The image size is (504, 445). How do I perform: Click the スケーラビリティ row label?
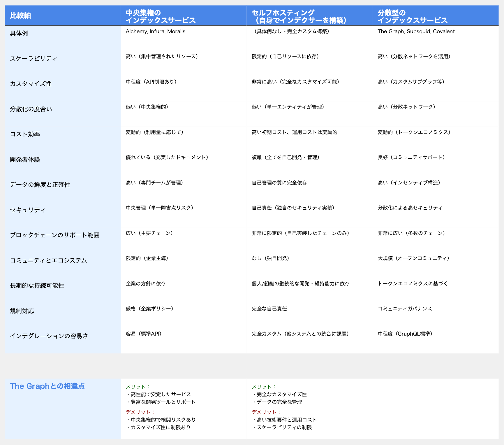[x=34, y=59]
